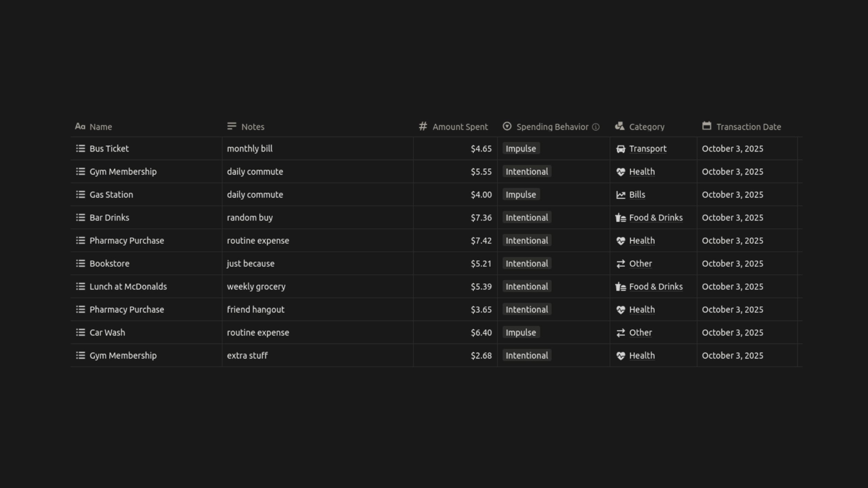Viewport: 868px width, 488px height.
Task: Click the info icon beside Spending Behavior
Action: (x=596, y=127)
